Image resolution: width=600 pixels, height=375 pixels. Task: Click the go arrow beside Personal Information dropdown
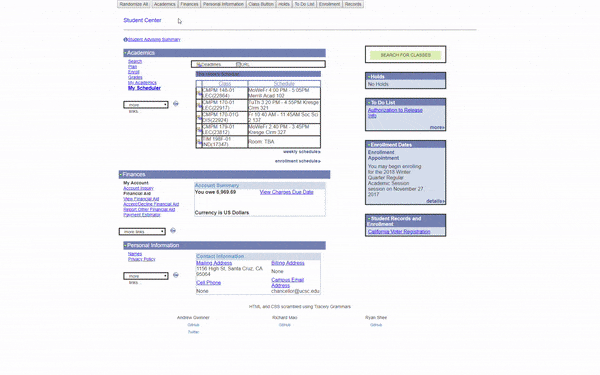point(176,275)
